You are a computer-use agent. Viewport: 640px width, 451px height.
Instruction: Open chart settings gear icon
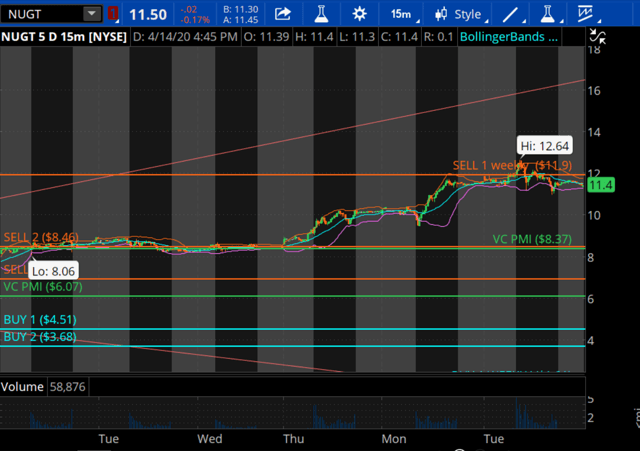pos(359,14)
